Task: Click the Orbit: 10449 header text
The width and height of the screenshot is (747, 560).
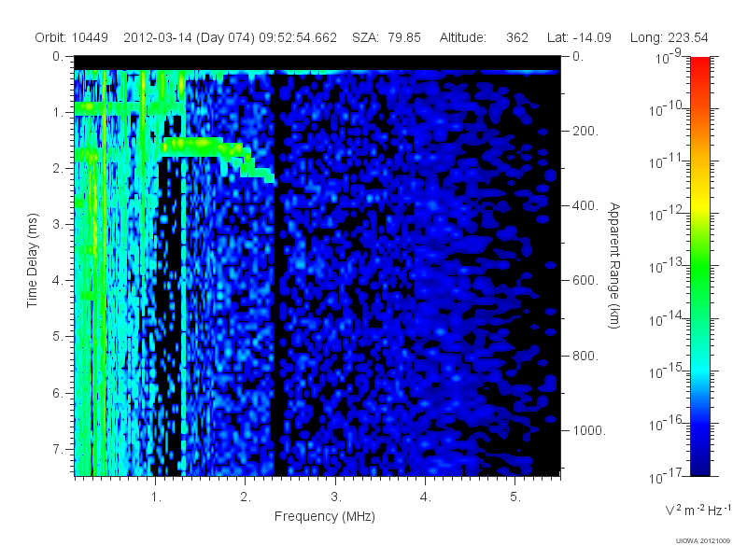Action: click(72, 37)
